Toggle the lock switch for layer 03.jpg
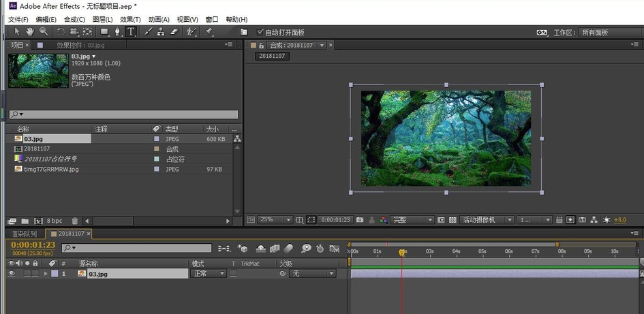This screenshot has height=314, width=644. point(35,273)
